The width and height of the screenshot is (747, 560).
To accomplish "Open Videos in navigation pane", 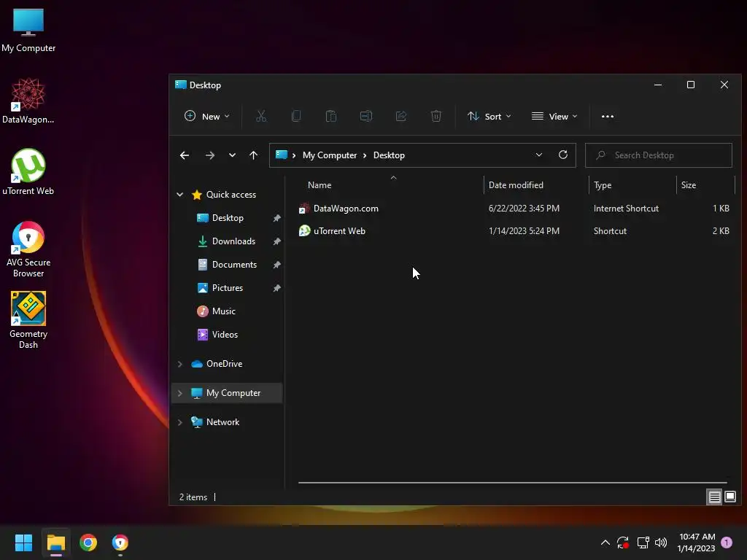I will pos(225,334).
